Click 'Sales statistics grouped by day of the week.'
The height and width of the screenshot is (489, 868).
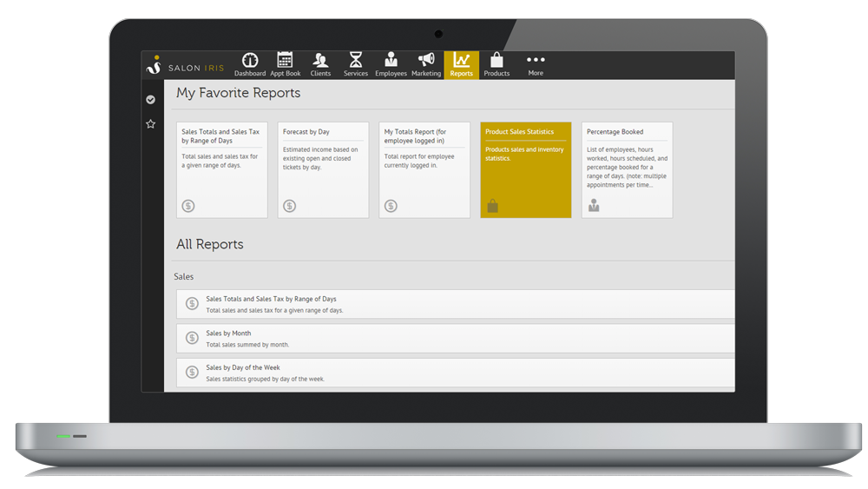265,379
